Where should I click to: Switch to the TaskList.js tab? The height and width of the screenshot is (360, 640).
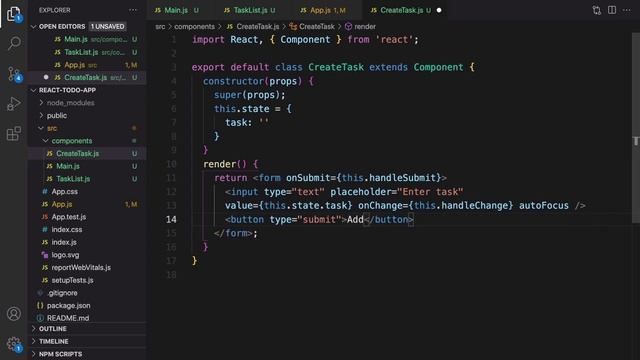click(x=249, y=10)
